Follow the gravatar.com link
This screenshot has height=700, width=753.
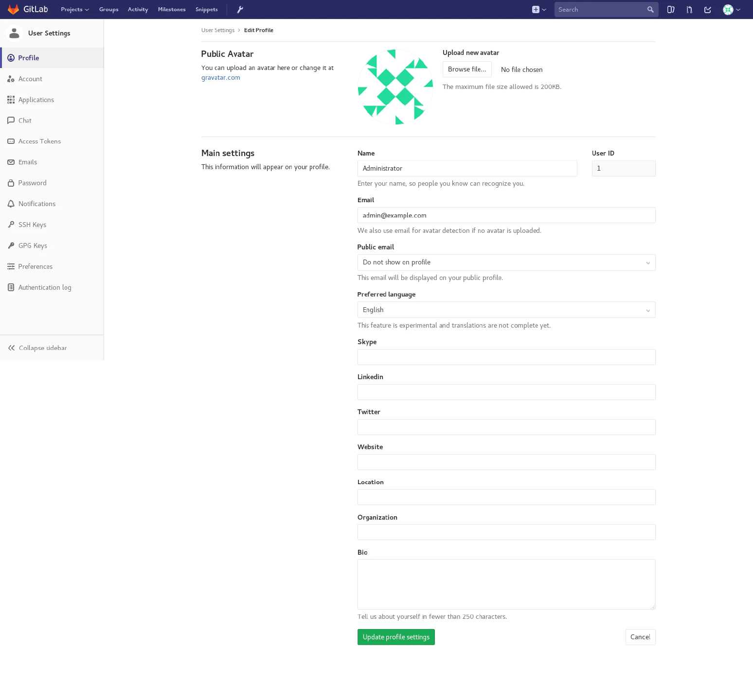coord(220,78)
